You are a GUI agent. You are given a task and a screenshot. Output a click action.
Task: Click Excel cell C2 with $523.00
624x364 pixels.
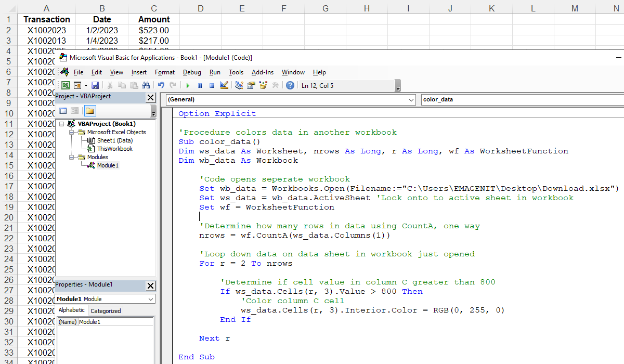click(x=154, y=30)
